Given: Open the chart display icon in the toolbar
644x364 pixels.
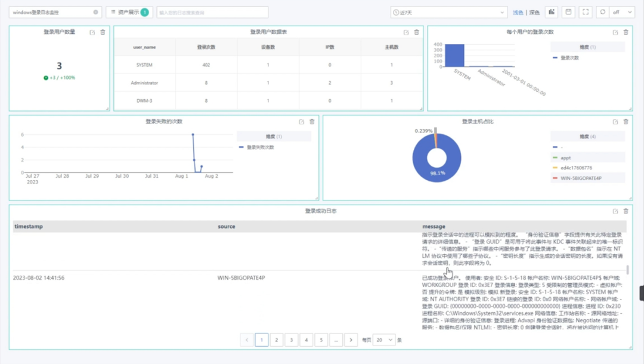Looking at the screenshot, I should (x=552, y=11).
